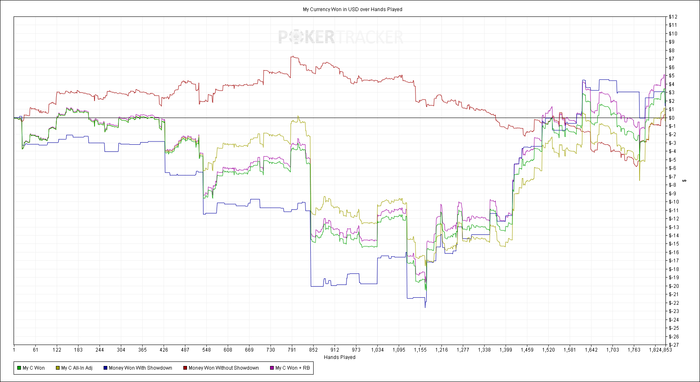Click the 'Hands Played' x-axis label
700x382 pixels.
pos(340,357)
